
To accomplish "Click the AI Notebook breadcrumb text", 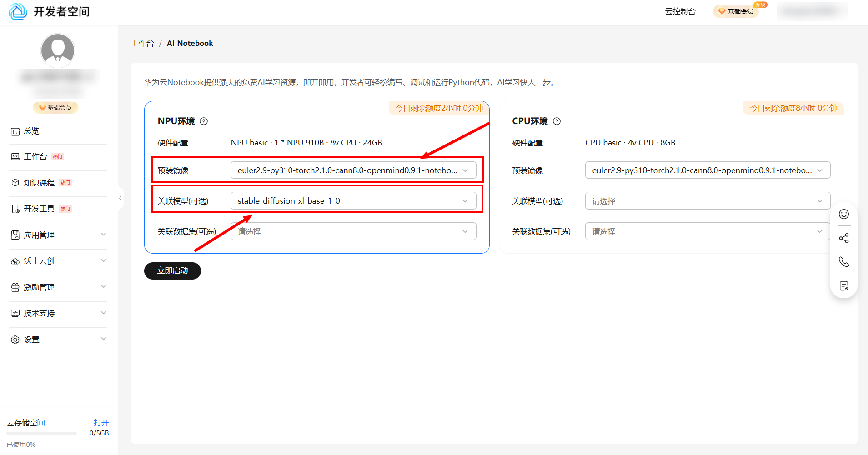I will (190, 43).
